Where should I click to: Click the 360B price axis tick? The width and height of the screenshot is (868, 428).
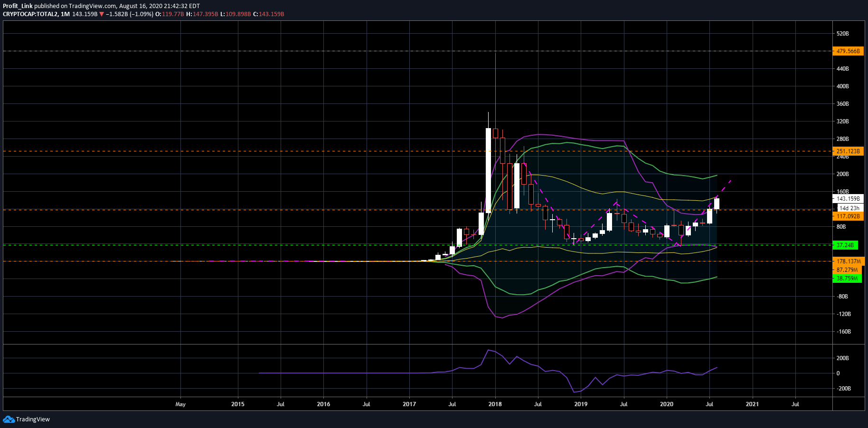[x=843, y=104]
